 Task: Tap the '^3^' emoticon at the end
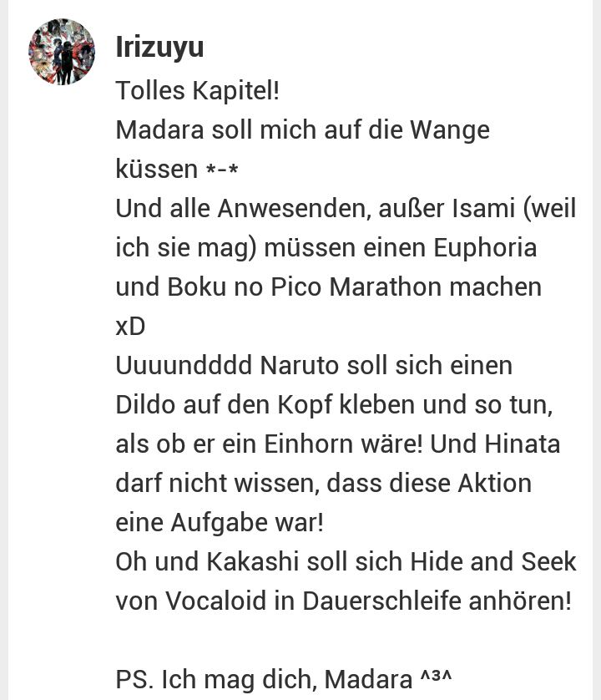[x=437, y=676]
